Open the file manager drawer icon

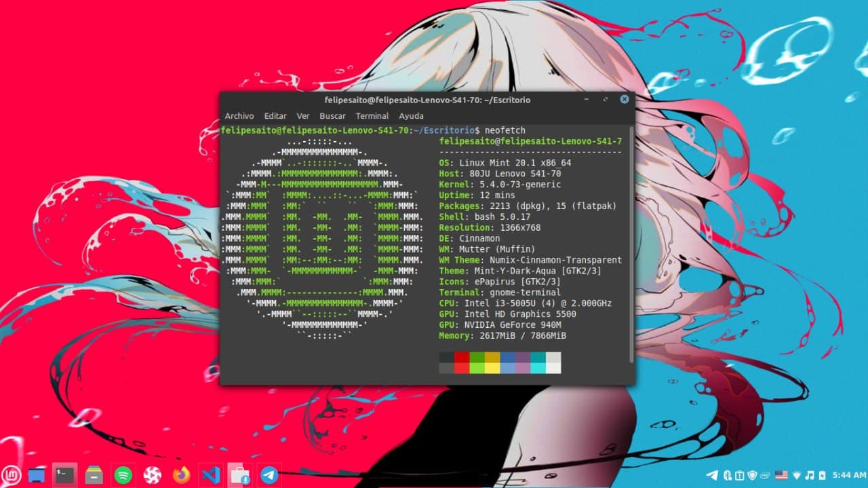pos(94,475)
